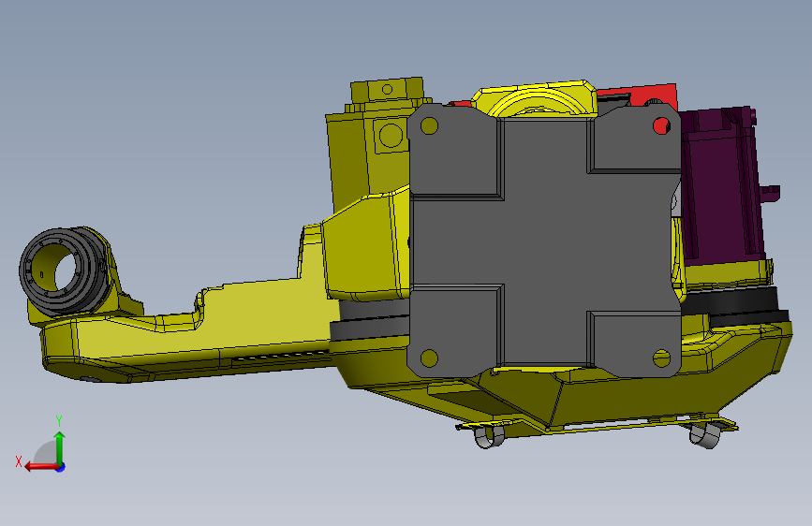Pick the top-right bolt hole showing red
Image resolution: width=812 pixels, height=526 pixels.
pos(661,125)
